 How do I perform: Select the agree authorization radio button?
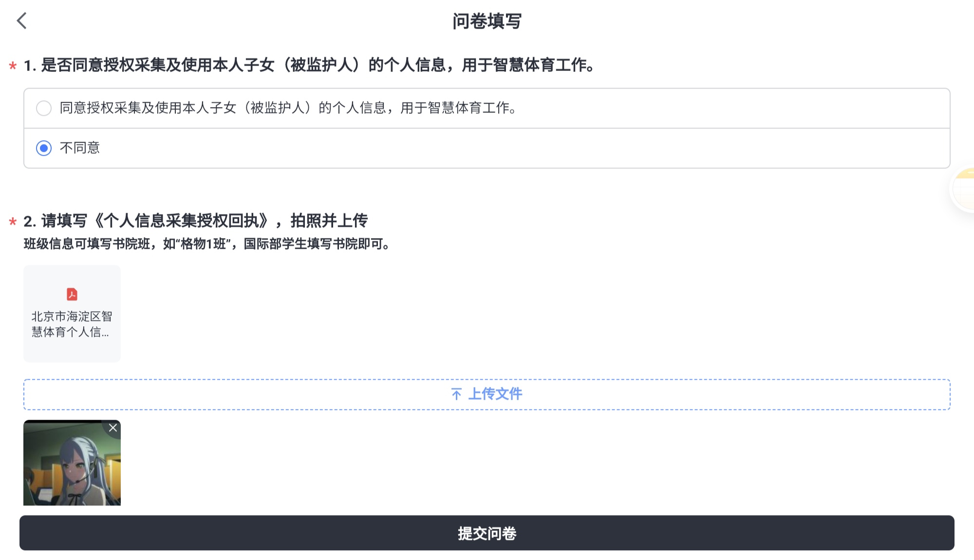click(44, 108)
